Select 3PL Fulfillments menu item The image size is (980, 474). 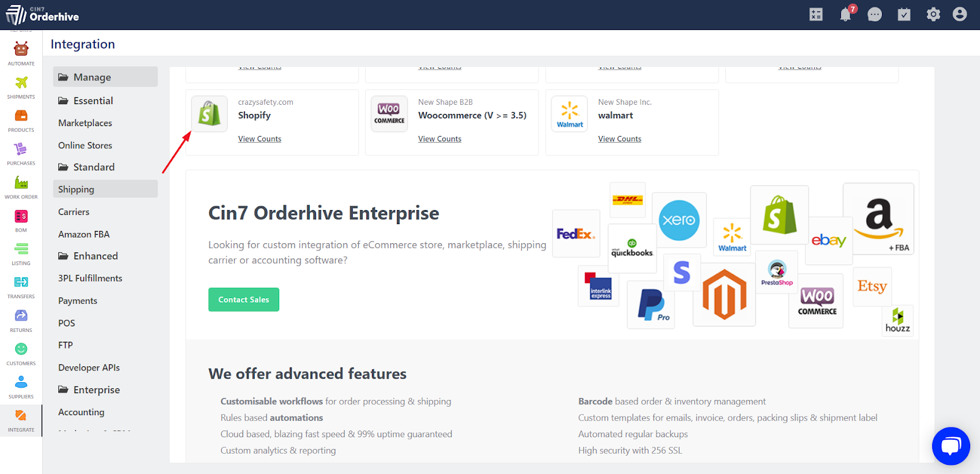(90, 279)
